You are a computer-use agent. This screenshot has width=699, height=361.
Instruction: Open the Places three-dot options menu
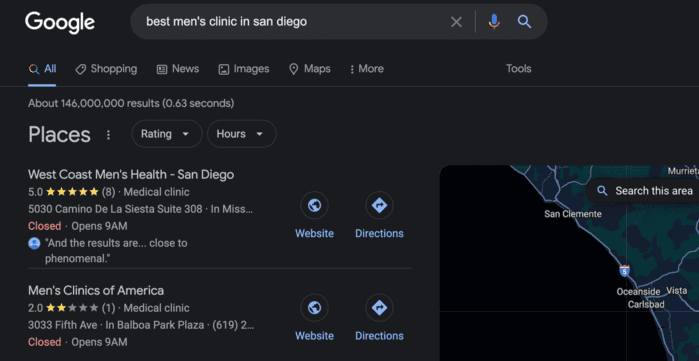coord(108,135)
